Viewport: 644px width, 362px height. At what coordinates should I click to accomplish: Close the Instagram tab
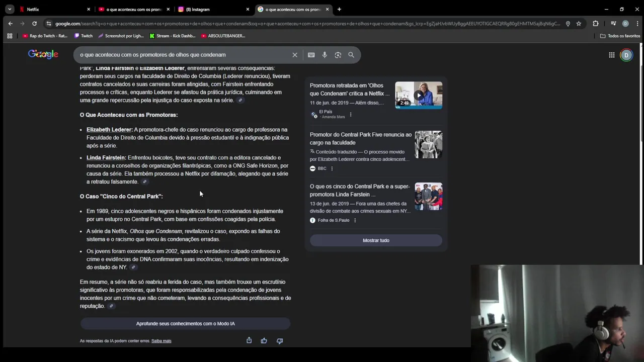tap(248, 9)
